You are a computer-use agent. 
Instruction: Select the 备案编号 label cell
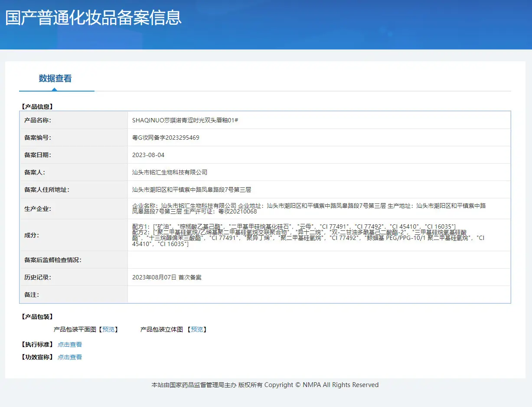point(74,138)
